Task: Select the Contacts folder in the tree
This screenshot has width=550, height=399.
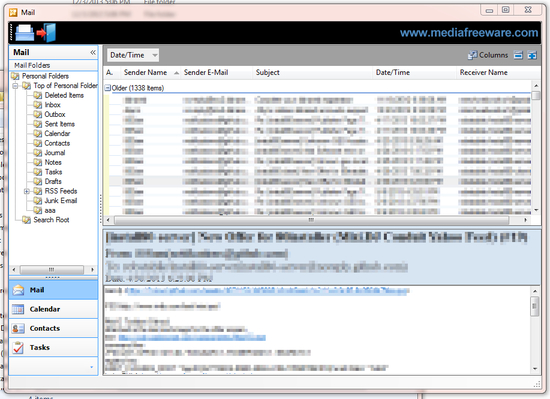Action: click(x=57, y=143)
